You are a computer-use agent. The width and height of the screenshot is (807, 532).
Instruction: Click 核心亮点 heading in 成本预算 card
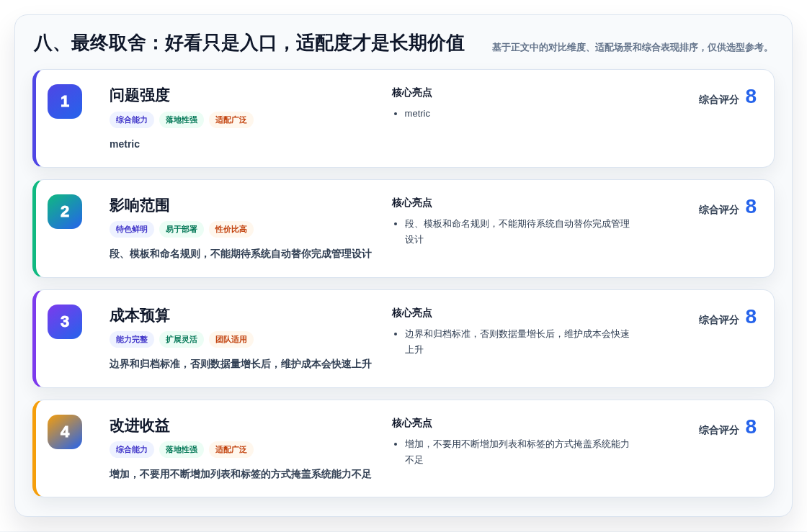point(411,312)
